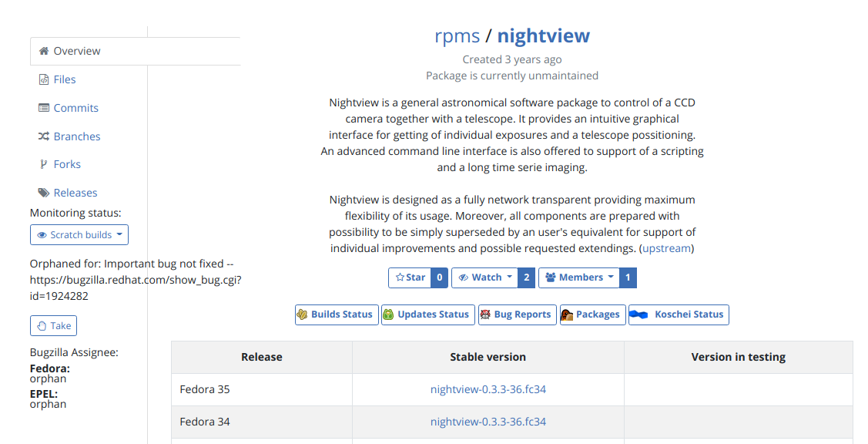Click the star count badge showing 0

(x=440, y=277)
